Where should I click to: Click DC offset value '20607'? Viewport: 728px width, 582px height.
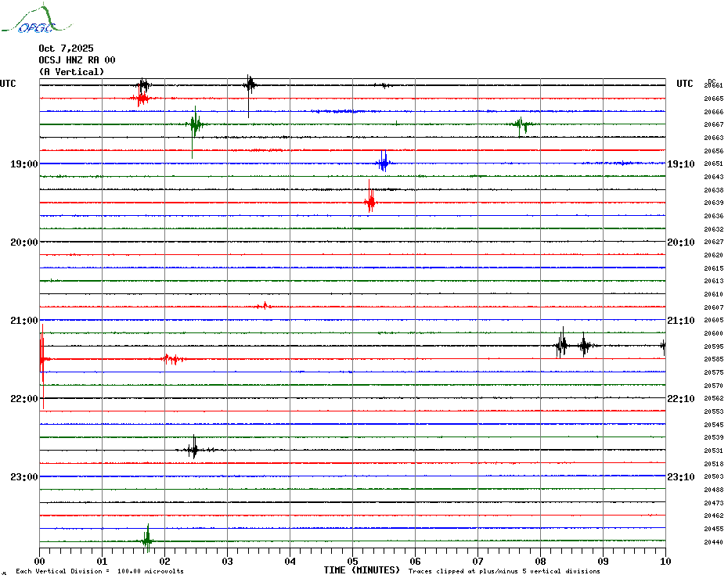pyautogui.click(x=714, y=307)
